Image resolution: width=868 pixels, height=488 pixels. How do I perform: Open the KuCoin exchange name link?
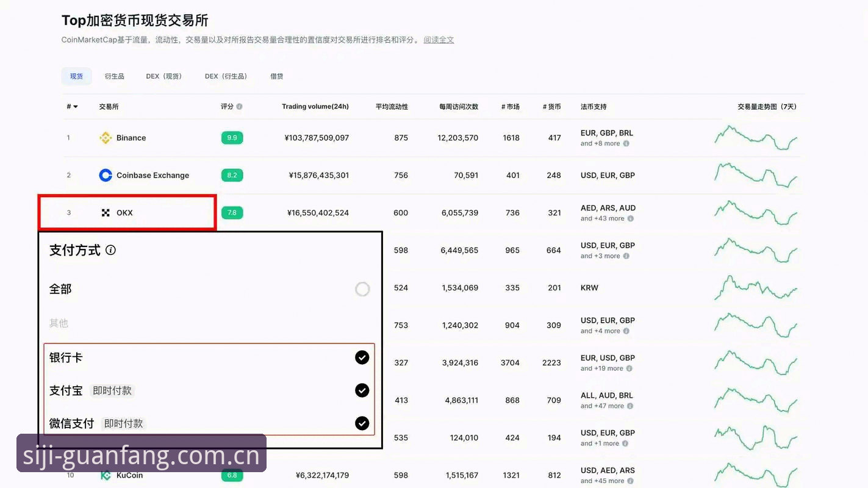129,475
